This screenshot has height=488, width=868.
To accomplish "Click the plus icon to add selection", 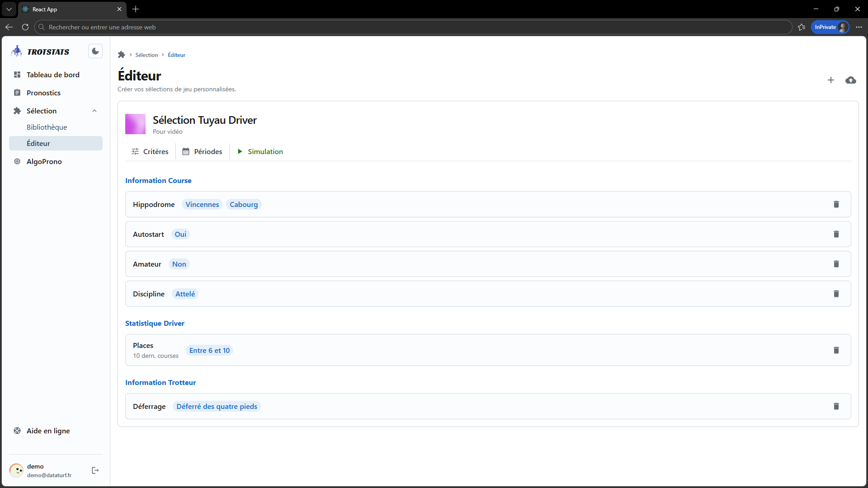I will pos(830,80).
